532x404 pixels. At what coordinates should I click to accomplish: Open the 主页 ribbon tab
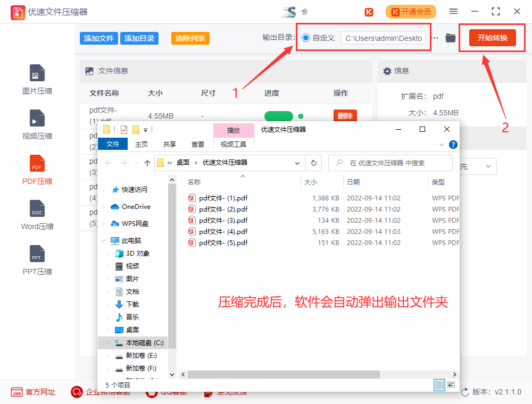coord(142,145)
